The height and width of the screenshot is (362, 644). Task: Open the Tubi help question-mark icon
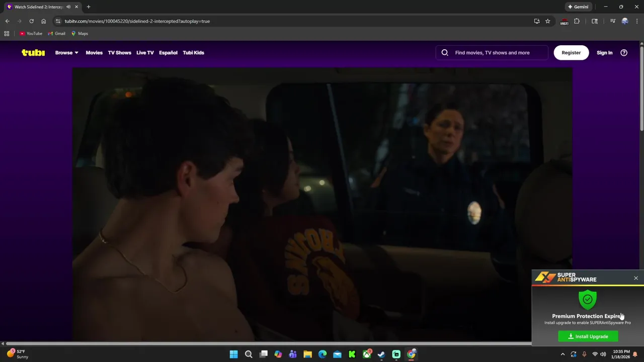click(624, 52)
